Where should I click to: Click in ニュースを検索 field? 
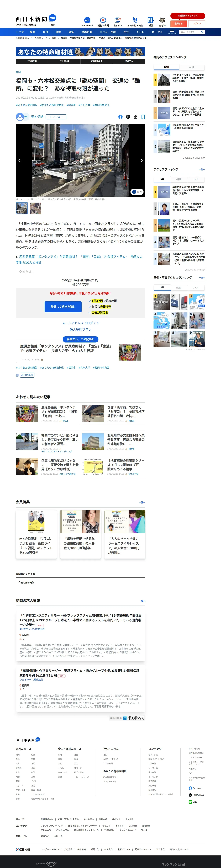(190, 32)
